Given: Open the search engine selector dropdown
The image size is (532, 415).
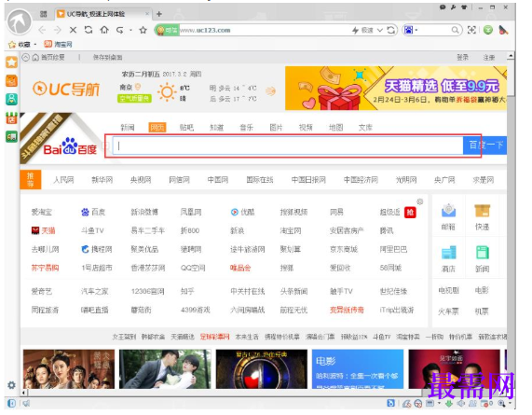Looking at the screenshot, I should pyautogui.click(x=411, y=30).
